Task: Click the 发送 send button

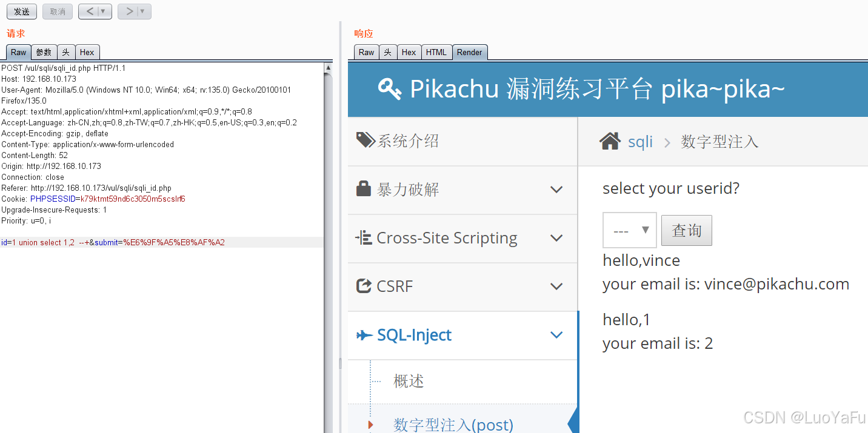Action: 22,12
